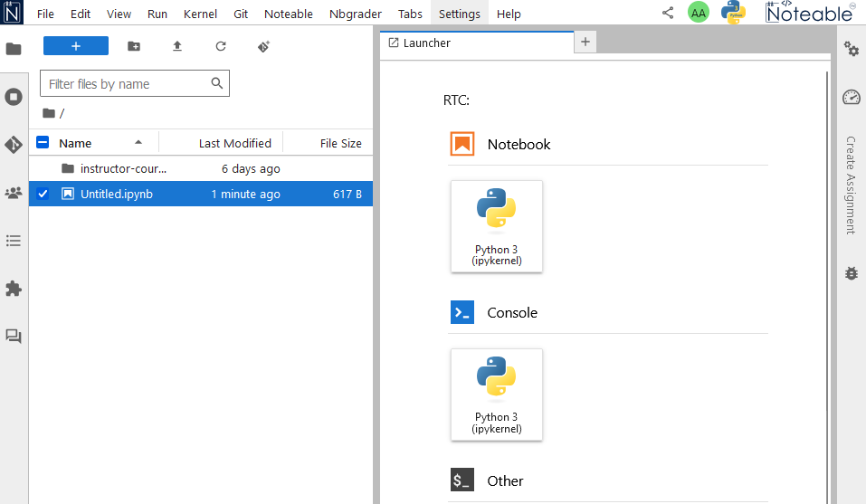Click the Filter files by name field
This screenshot has height=504, width=866.
[x=127, y=84]
